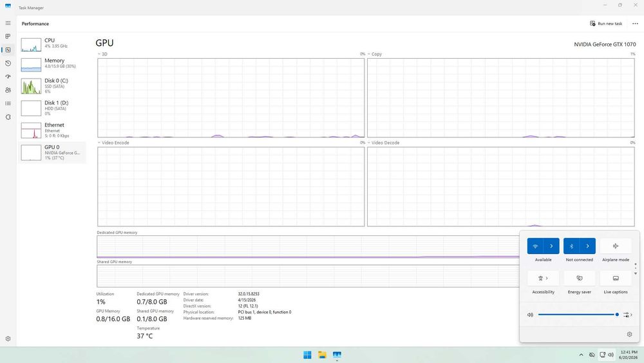Open the Users page icon
The height and width of the screenshot is (363, 644).
8,90
